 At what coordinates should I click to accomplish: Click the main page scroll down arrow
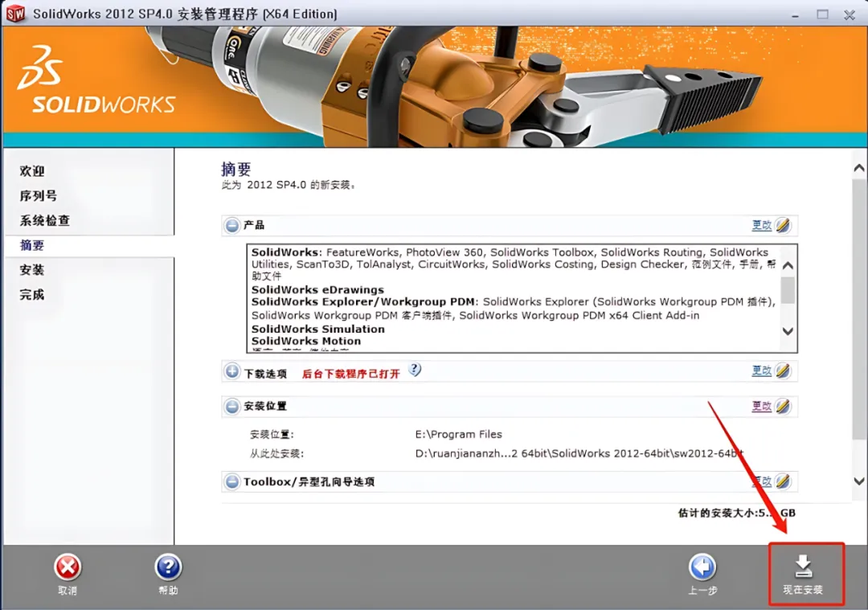point(859,481)
